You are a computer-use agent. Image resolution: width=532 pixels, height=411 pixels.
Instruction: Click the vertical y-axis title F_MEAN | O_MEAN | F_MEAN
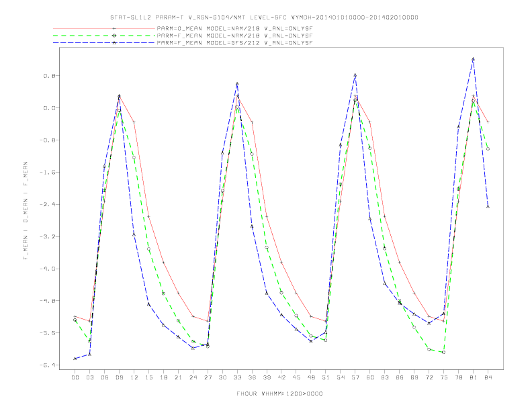pyautogui.click(x=26, y=211)
